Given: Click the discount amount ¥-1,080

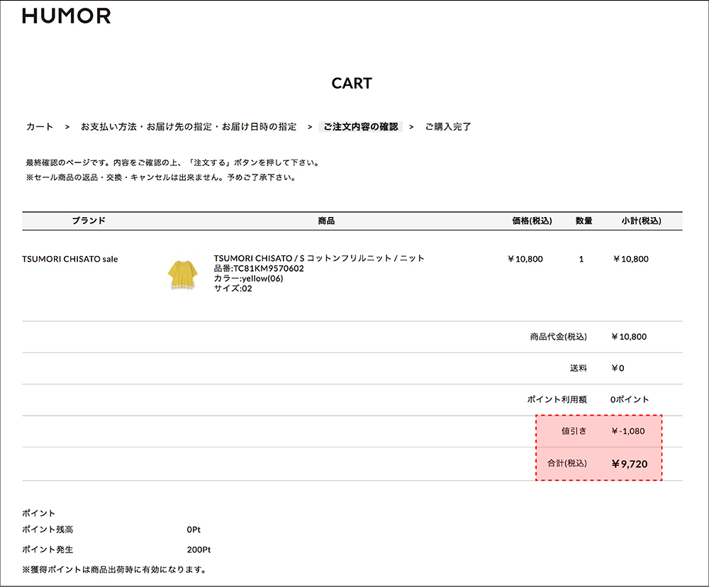Looking at the screenshot, I should tap(627, 431).
